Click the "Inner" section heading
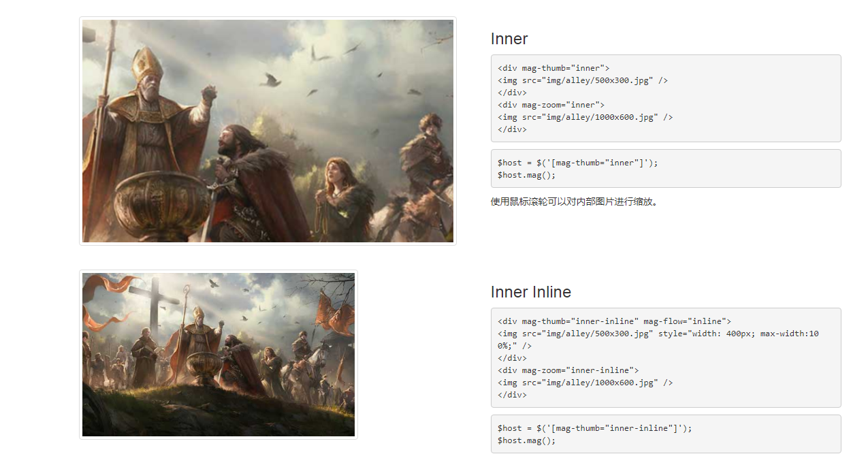Image resolution: width=868 pixels, height=469 pixels. 509,39
